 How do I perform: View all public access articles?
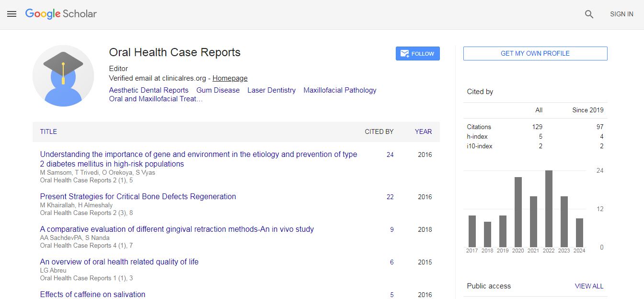coord(589,286)
